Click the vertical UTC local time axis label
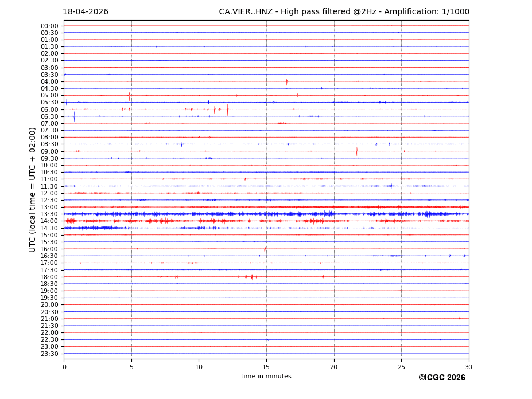Screen dimensions: 532x399 pyautogui.click(x=33, y=189)
